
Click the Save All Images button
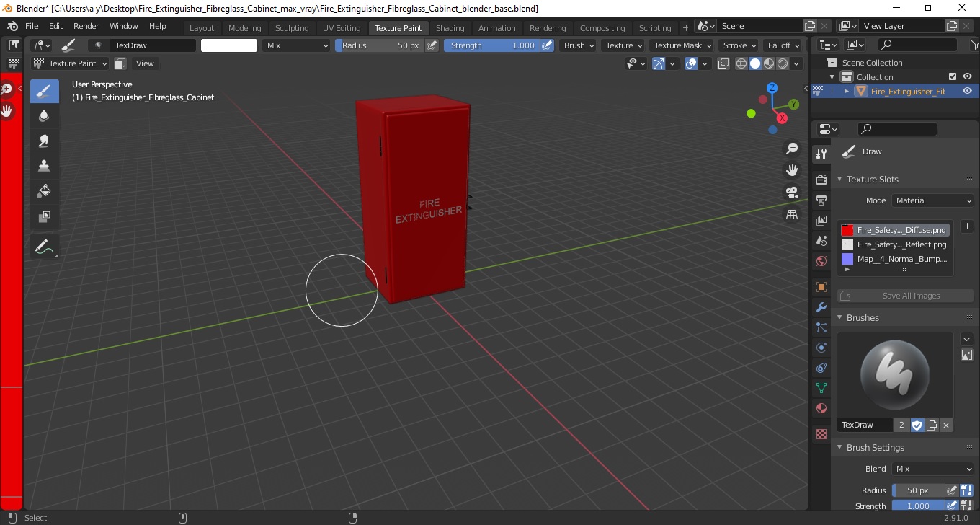(x=906, y=296)
